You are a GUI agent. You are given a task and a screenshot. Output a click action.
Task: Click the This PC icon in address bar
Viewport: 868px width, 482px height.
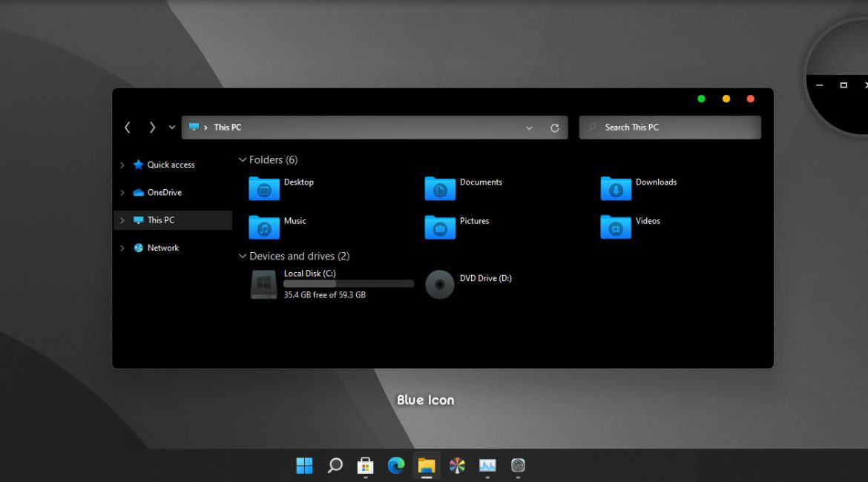(194, 127)
